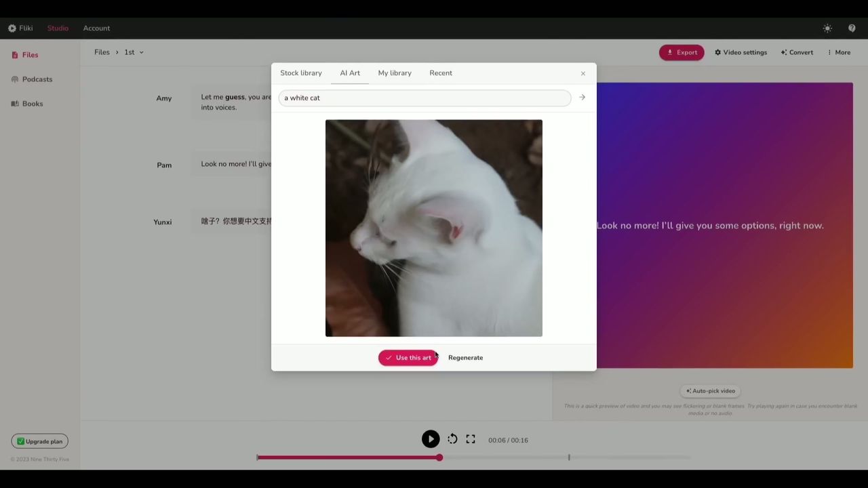The image size is (868, 488).
Task: Submit prompt with the arrow icon
Action: tap(582, 97)
